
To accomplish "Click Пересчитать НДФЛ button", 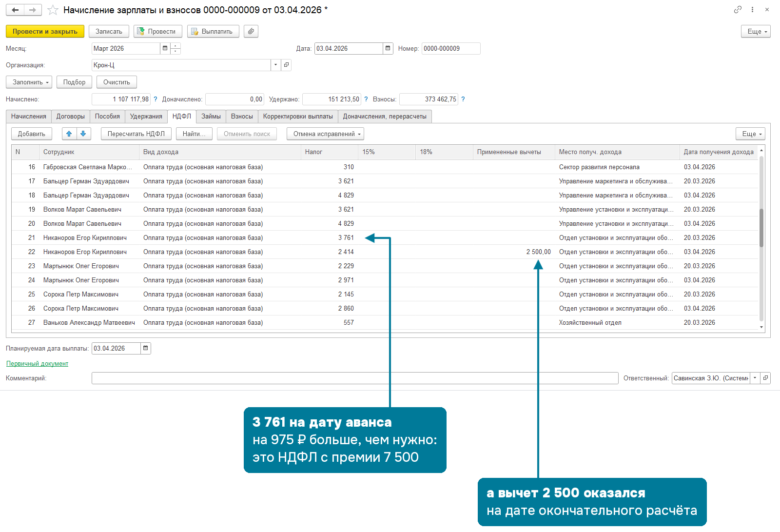I will [x=136, y=134].
